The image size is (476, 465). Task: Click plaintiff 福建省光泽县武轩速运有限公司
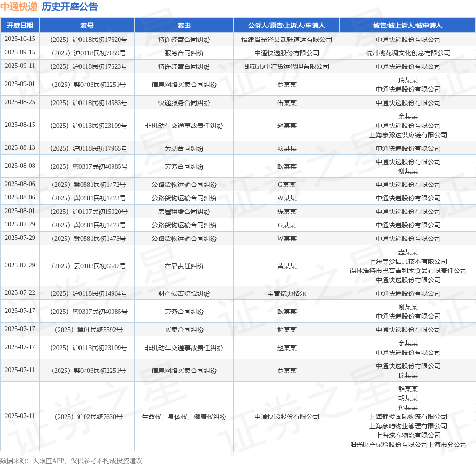(x=286, y=40)
